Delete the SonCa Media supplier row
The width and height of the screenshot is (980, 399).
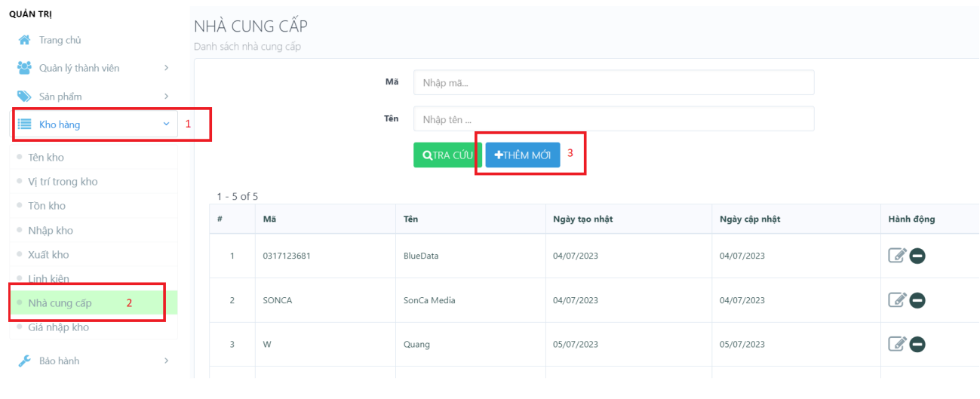point(917,300)
